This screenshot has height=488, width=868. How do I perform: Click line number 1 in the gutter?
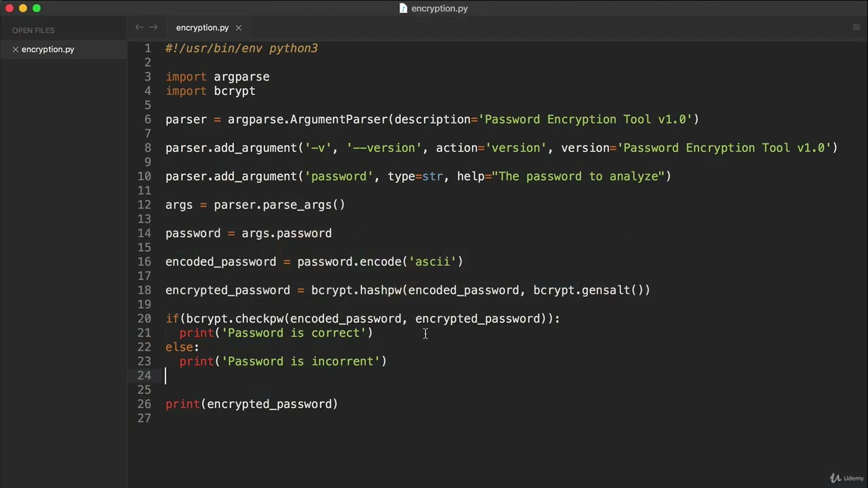[x=148, y=48]
